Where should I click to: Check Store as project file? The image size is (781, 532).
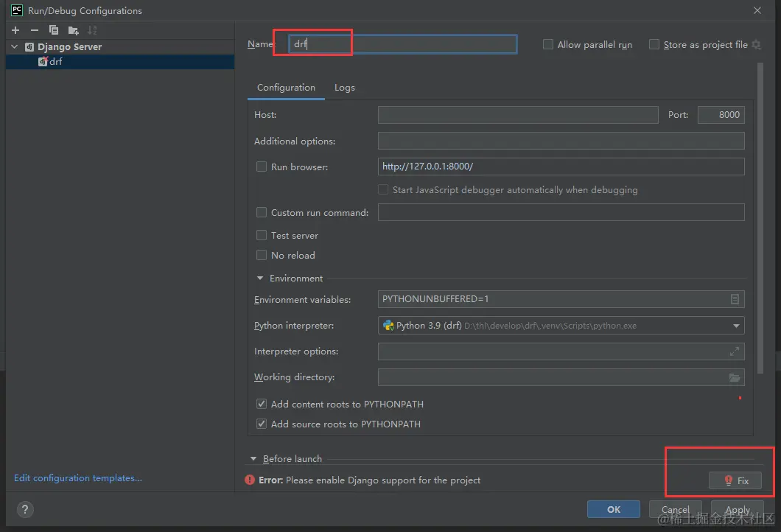pos(654,45)
